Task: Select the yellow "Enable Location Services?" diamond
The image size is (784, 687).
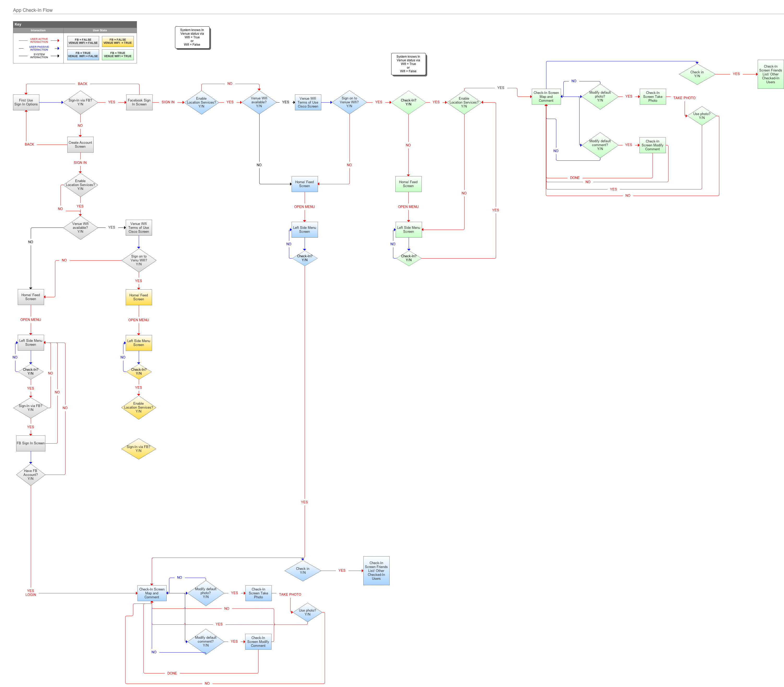Action: [x=139, y=408]
